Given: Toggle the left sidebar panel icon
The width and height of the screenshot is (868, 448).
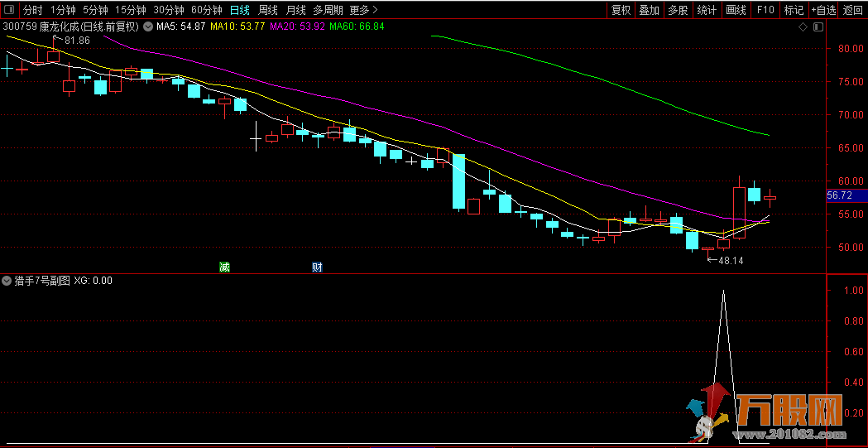Looking at the screenshot, I should (x=11, y=9).
